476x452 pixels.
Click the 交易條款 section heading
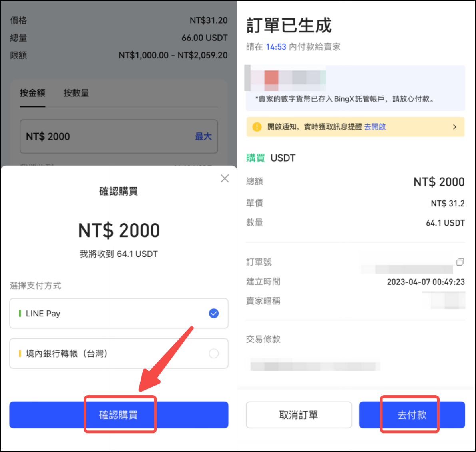coord(263,339)
